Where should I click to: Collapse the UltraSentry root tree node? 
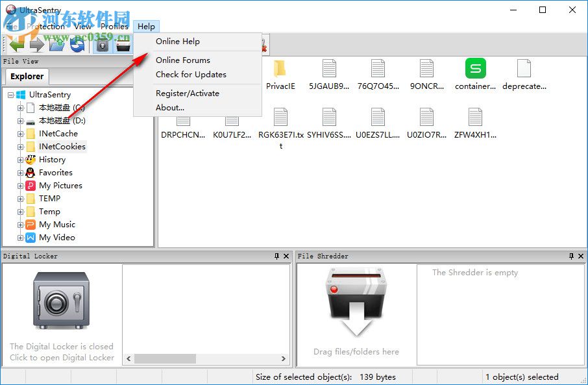click(11, 95)
